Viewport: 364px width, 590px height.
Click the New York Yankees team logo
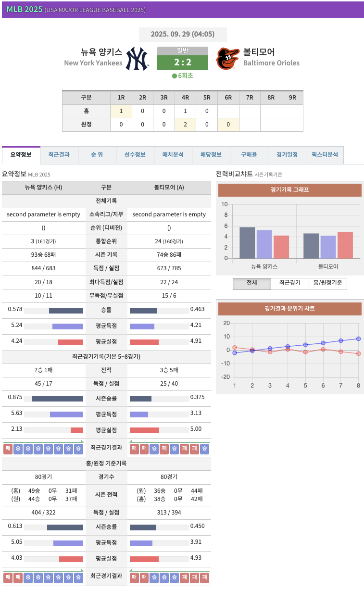pyautogui.click(x=138, y=59)
